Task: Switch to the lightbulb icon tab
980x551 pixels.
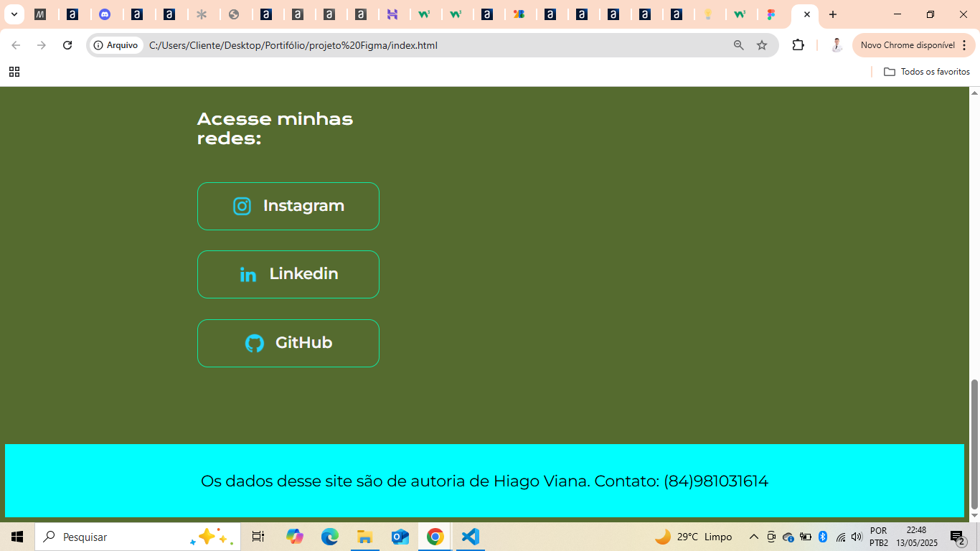Action: [708, 14]
